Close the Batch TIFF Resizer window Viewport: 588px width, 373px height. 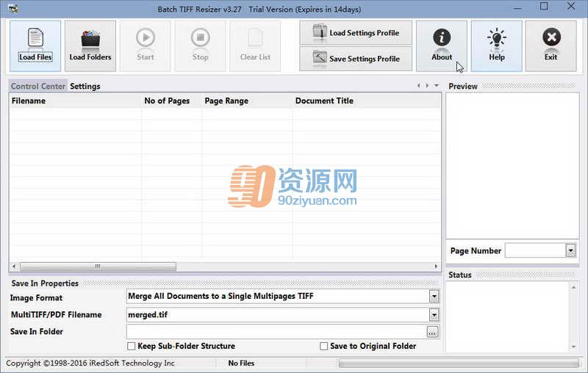pyautogui.click(x=571, y=7)
